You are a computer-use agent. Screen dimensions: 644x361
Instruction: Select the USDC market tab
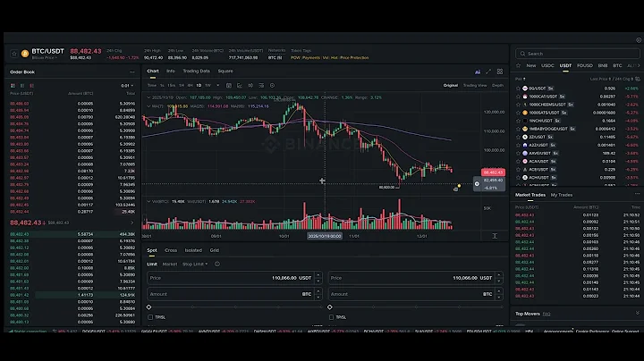click(x=547, y=65)
